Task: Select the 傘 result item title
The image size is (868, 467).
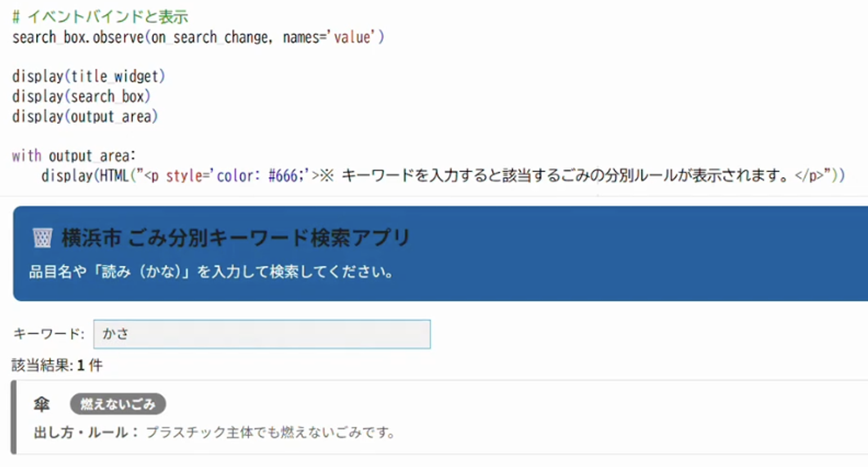Action: point(42,404)
